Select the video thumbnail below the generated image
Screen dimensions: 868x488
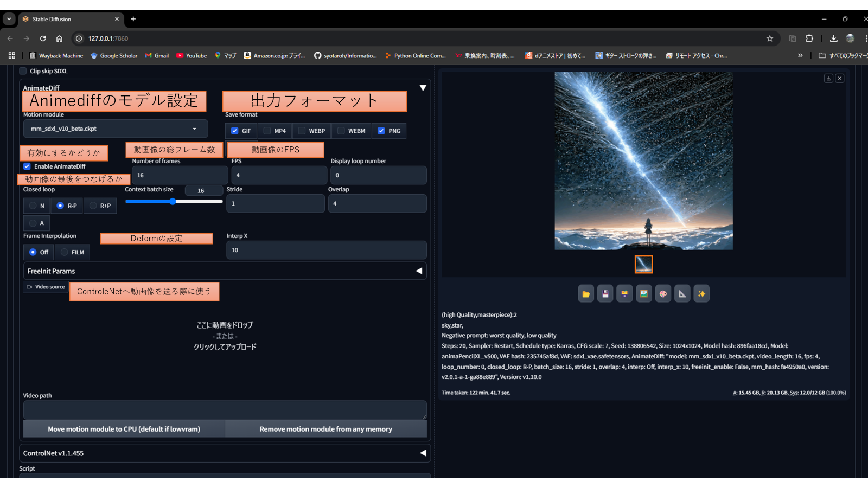643,264
